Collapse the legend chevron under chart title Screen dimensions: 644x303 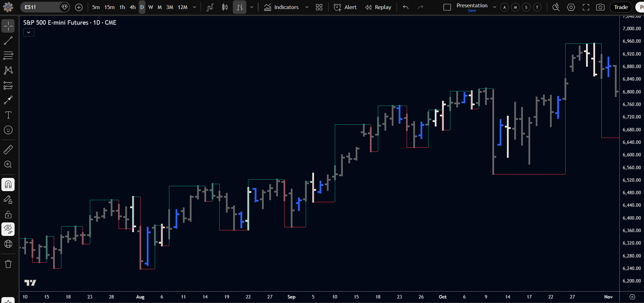(x=29, y=32)
